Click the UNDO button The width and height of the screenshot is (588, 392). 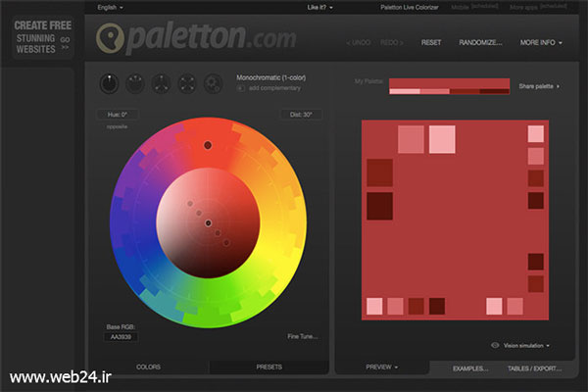coord(358,43)
